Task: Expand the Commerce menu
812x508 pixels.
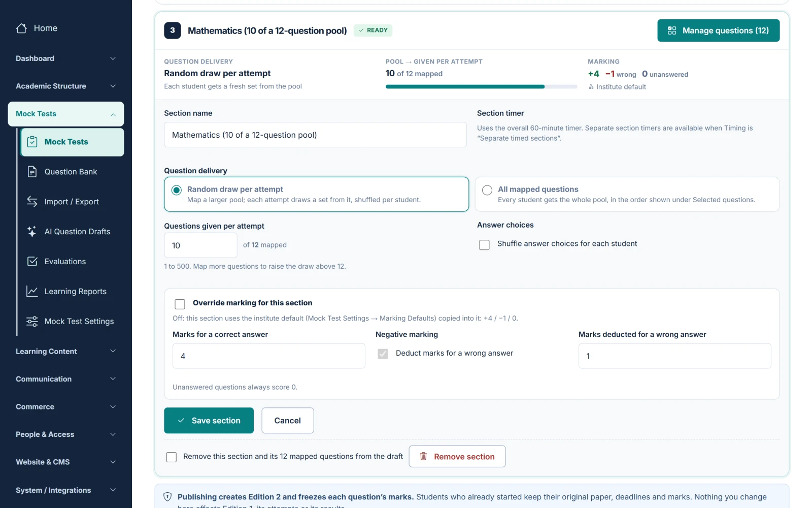Action: click(x=66, y=407)
